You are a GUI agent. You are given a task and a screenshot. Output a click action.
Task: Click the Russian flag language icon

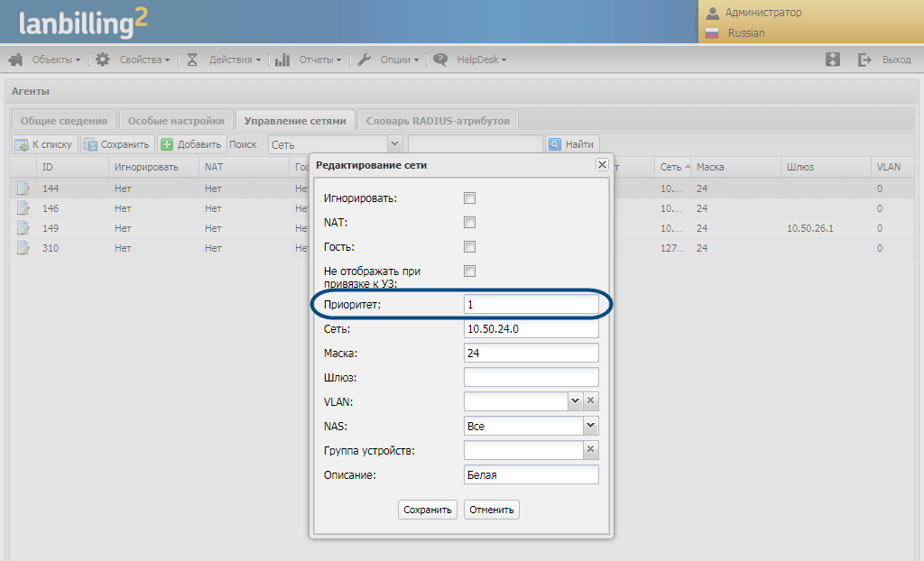point(713,33)
